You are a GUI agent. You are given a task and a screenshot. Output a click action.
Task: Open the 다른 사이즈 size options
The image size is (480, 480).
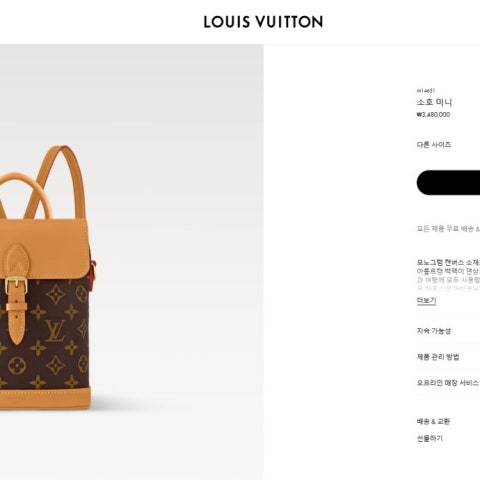pyautogui.click(x=434, y=145)
